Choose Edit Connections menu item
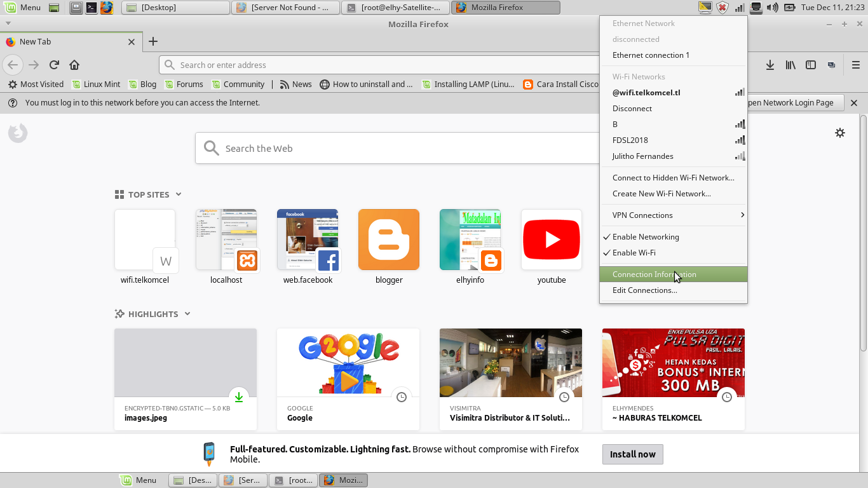Viewport: 868px width, 488px height. click(674, 290)
